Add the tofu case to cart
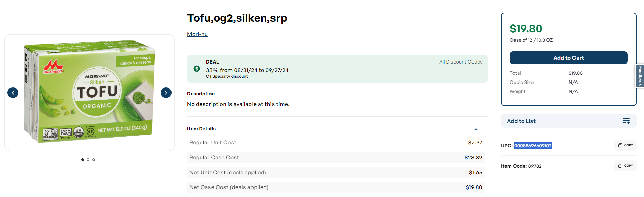644x197 pixels. pos(568,58)
